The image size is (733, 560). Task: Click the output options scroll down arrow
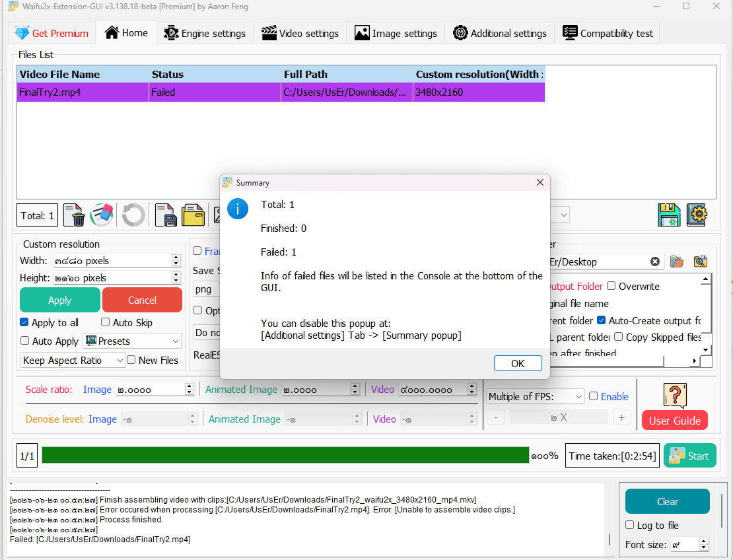(x=705, y=350)
